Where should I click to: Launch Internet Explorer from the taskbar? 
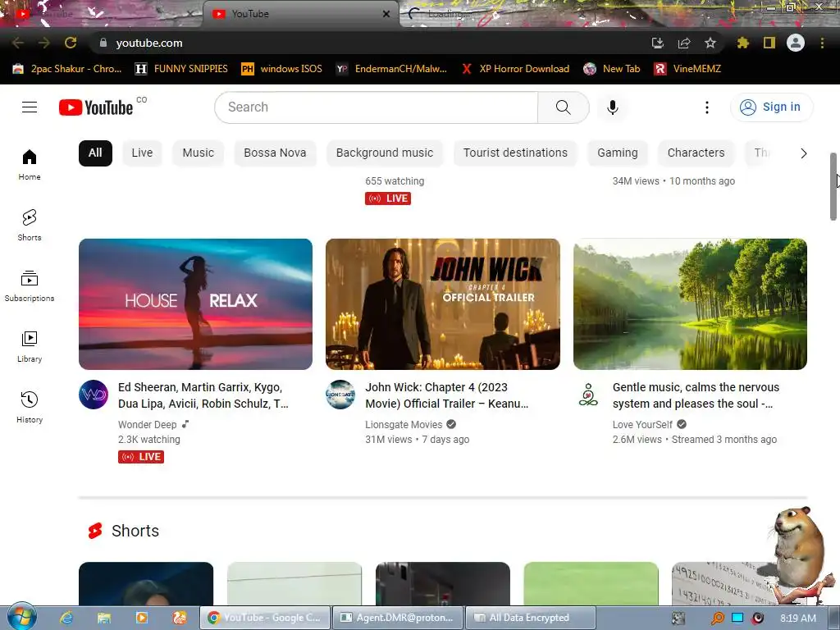(66, 618)
